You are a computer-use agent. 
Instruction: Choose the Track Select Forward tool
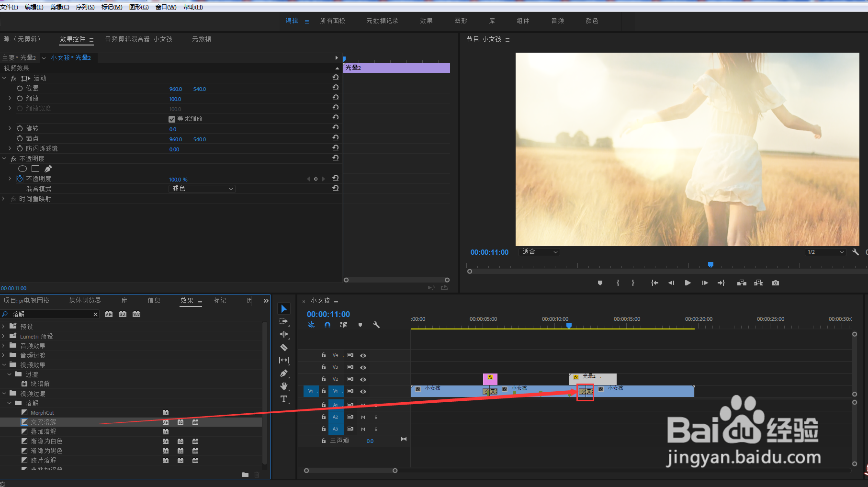(x=284, y=321)
